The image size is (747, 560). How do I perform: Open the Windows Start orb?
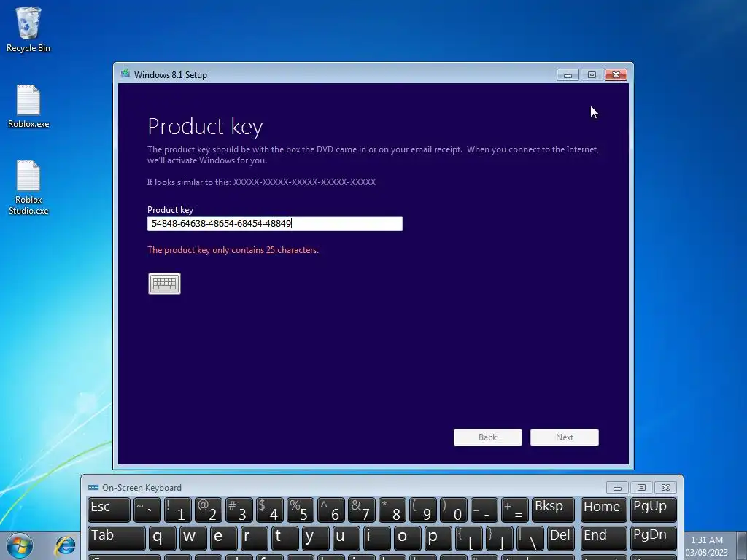[20, 545]
